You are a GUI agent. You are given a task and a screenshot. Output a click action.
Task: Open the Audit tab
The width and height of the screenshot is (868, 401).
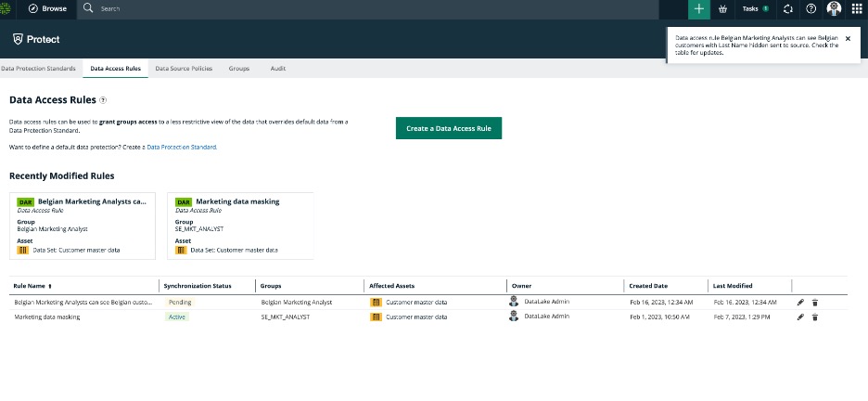(x=277, y=69)
